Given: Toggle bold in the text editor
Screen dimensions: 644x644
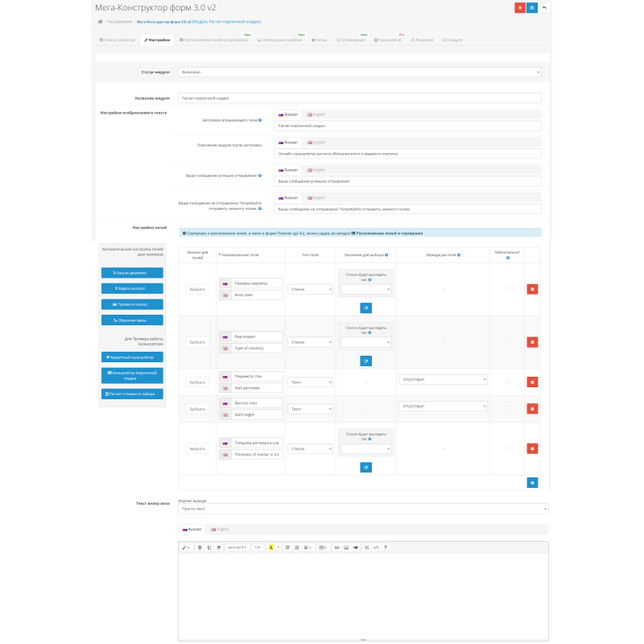Looking at the screenshot, I should point(200,547).
